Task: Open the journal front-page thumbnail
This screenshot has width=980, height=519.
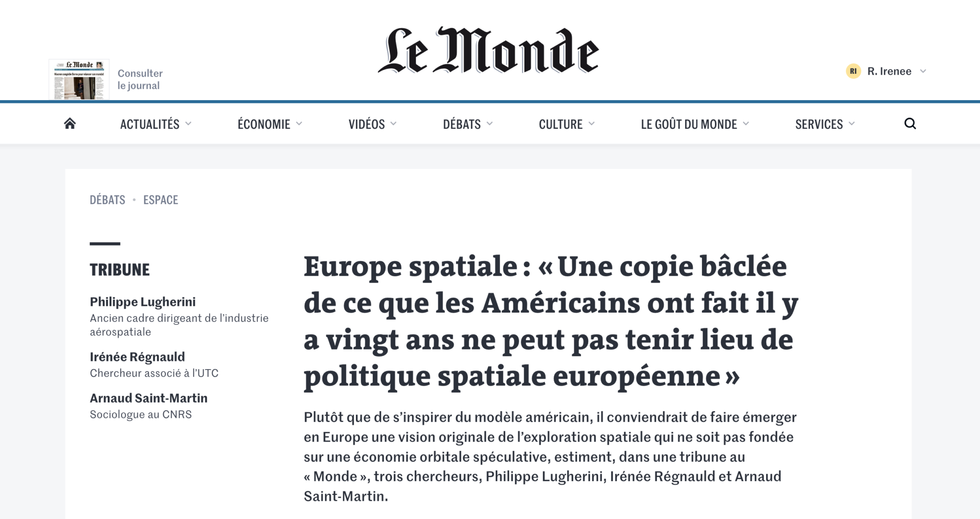Action: [79, 79]
